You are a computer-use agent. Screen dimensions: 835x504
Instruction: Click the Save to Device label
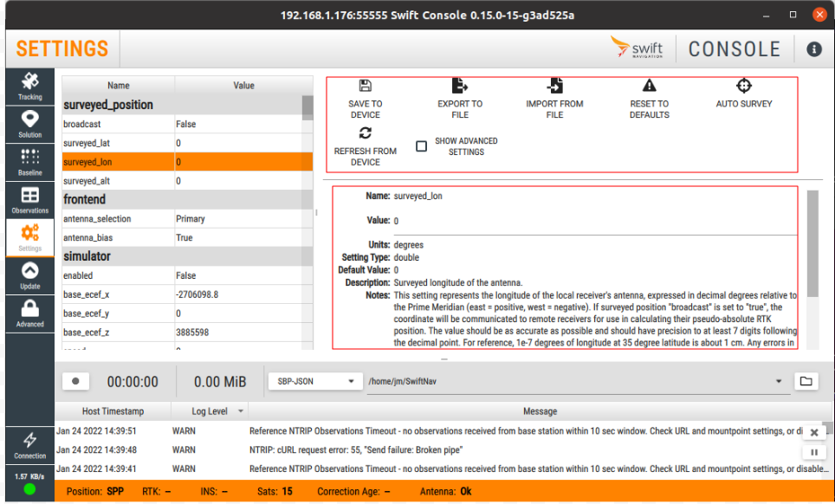point(366,109)
